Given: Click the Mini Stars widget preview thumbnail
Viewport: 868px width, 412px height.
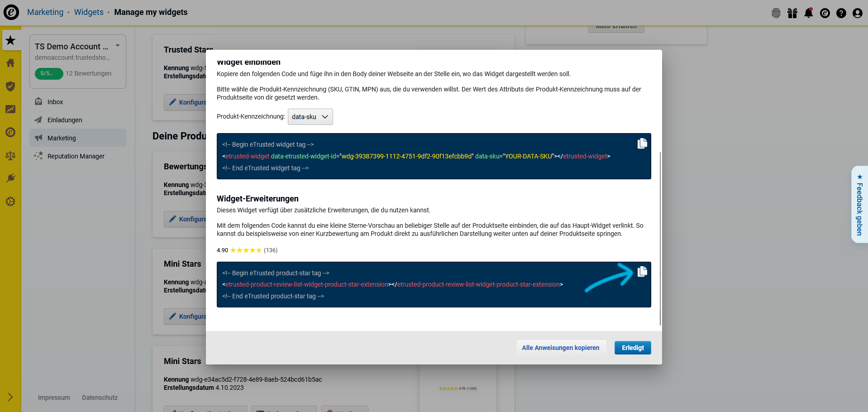Looking at the screenshot, I should (x=458, y=388).
